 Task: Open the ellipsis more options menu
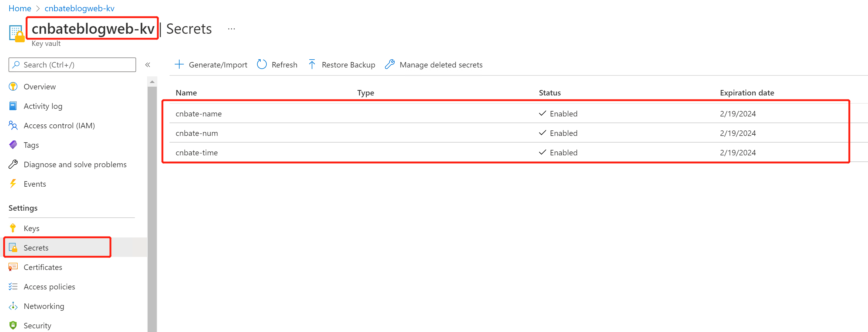point(231,29)
